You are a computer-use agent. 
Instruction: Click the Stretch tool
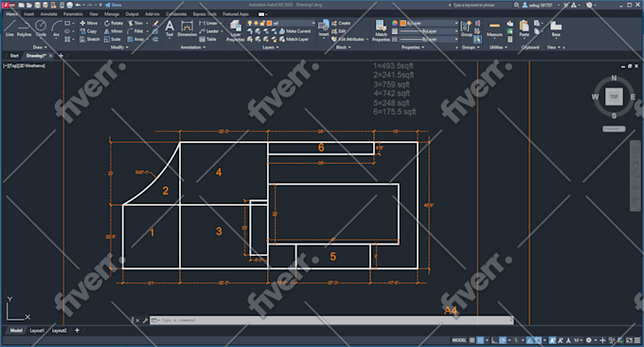[x=90, y=40]
